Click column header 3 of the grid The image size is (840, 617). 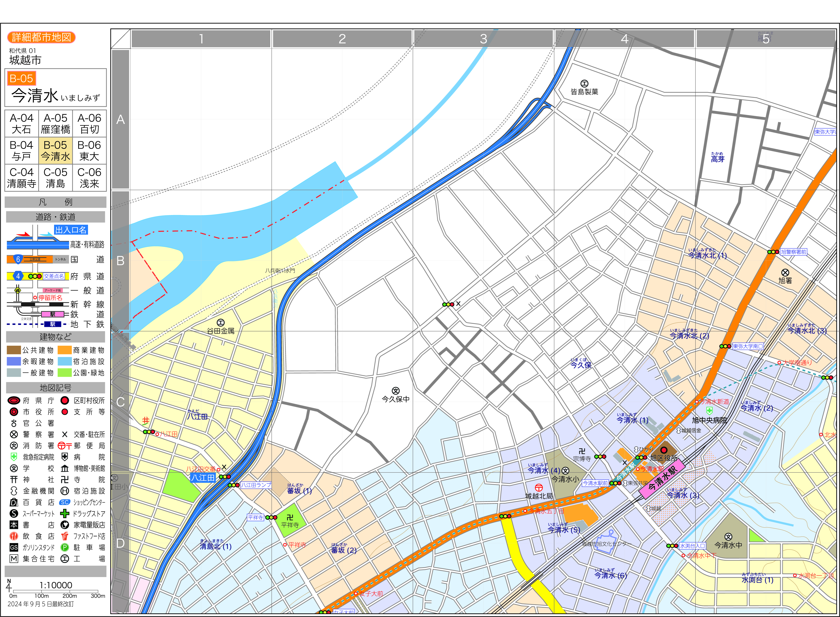tap(483, 39)
